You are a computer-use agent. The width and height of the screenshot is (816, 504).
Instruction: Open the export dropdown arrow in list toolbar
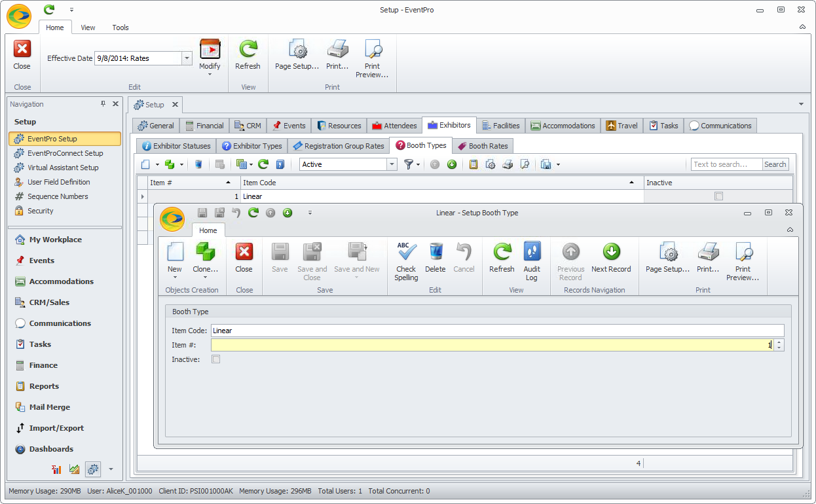(558, 164)
